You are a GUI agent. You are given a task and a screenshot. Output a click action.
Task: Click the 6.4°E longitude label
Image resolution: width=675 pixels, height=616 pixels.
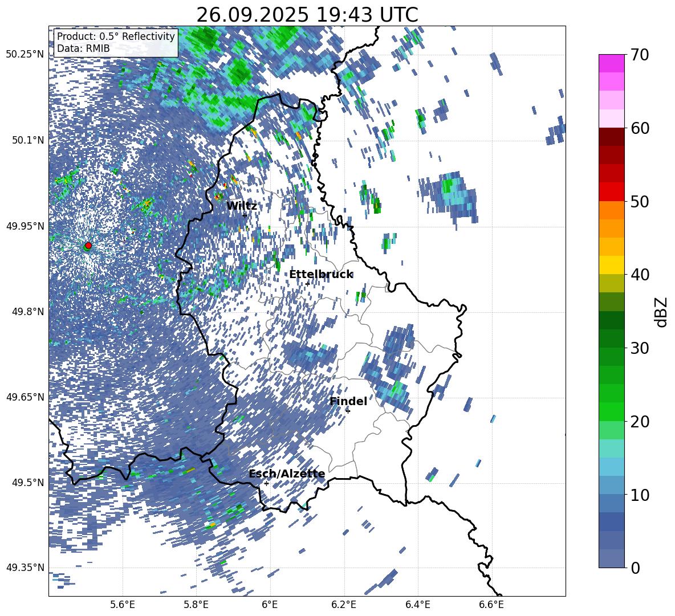[417, 605]
